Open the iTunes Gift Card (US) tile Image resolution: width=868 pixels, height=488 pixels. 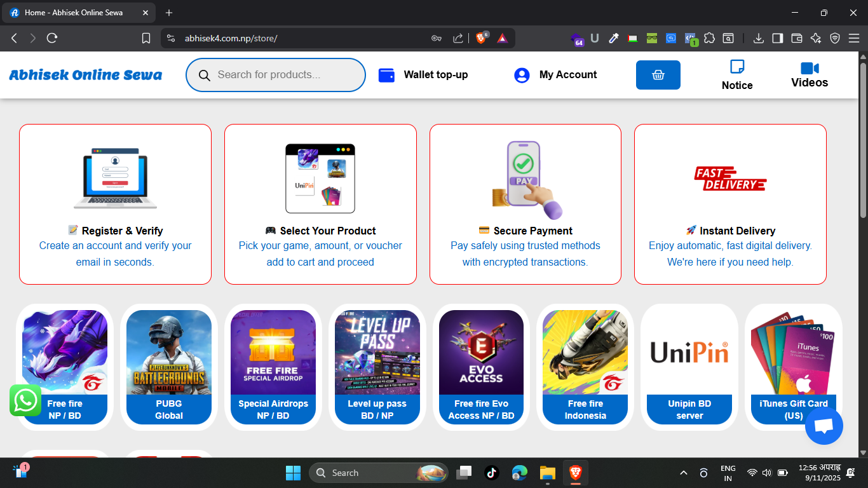click(793, 367)
